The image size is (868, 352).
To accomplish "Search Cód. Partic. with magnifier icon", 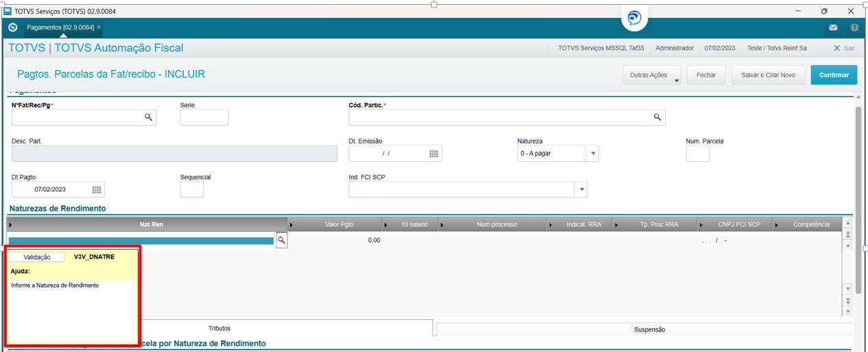I will [657, 117].
